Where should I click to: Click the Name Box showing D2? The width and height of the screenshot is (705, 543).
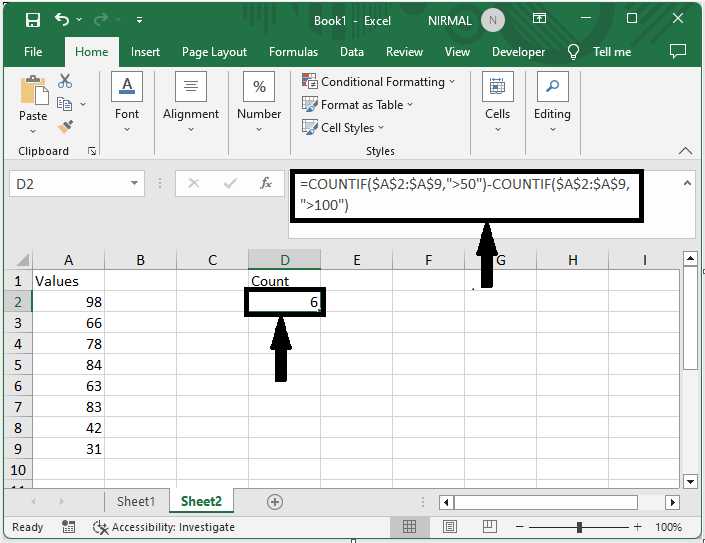pyautogui.click(x=69, y=184)
